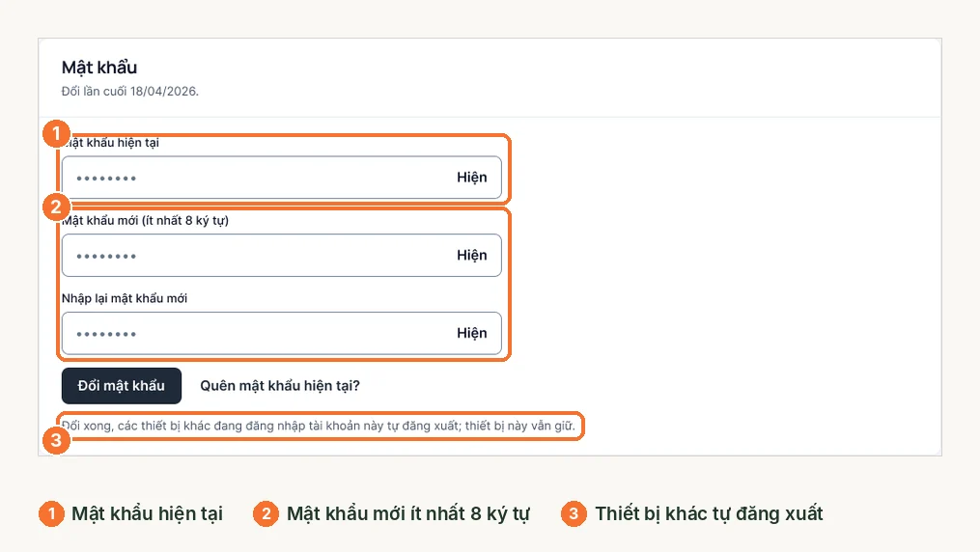
Task: Click the Mật khẩu heading
Action: pyautogui.click(x=99, y=68)
